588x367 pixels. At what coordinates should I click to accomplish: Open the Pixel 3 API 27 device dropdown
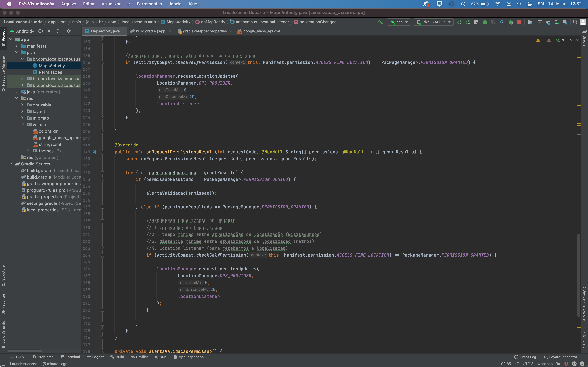pyautogui.click(x=433, y=22)
